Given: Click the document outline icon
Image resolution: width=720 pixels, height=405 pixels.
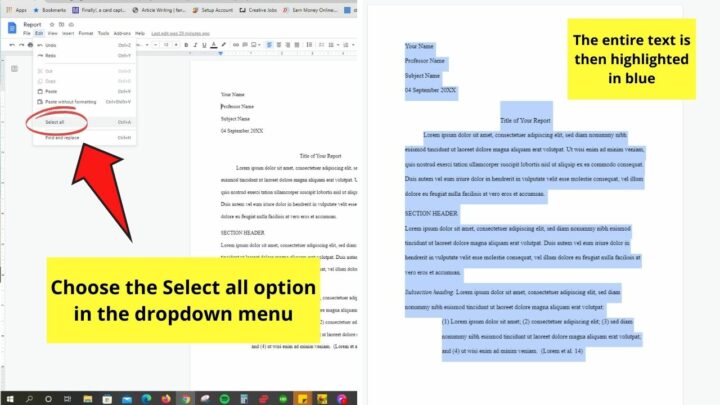Looking at the screenshot, I should 14,69.
